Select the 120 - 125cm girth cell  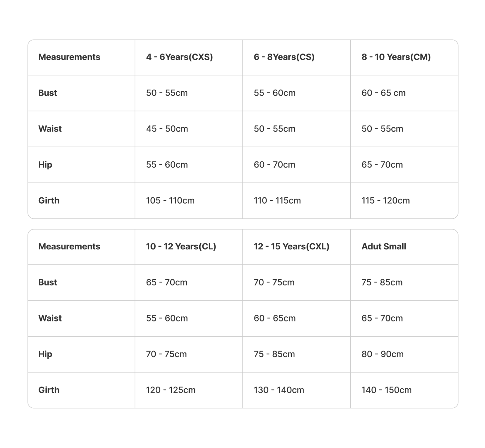point(171,390)
